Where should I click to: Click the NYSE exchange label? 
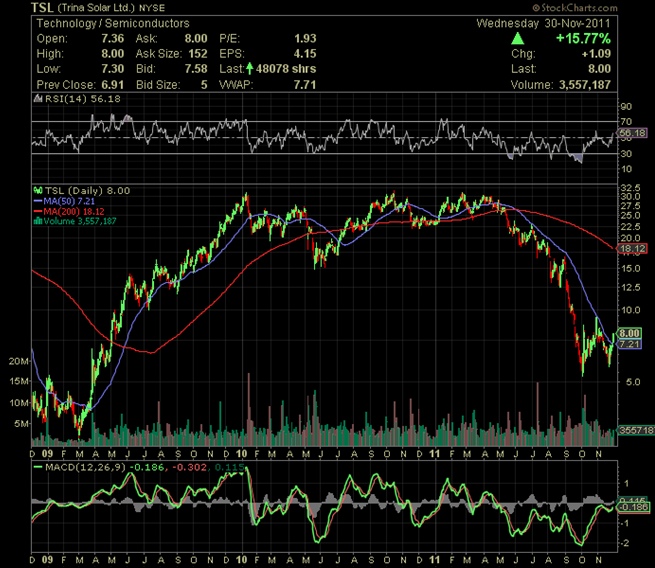(152, 8)
